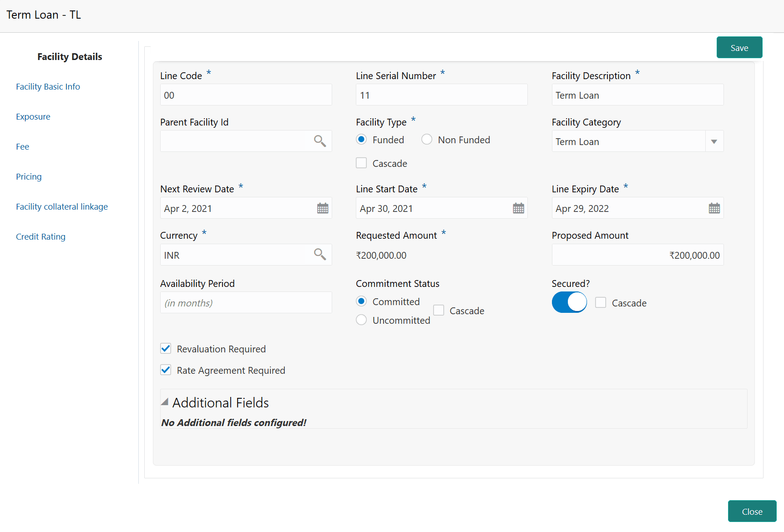Select Non Funded facility type
Image resolution: width=784 pixels, height=532 pixels.
pyautogui.click(x=426, y=139)
